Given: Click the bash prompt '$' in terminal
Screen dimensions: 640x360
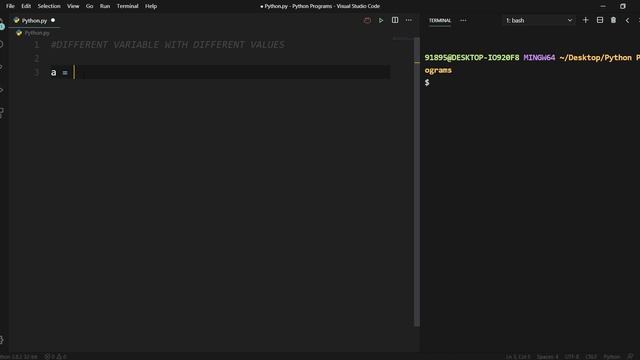Looking at the screenshot, I should [427, 82].
